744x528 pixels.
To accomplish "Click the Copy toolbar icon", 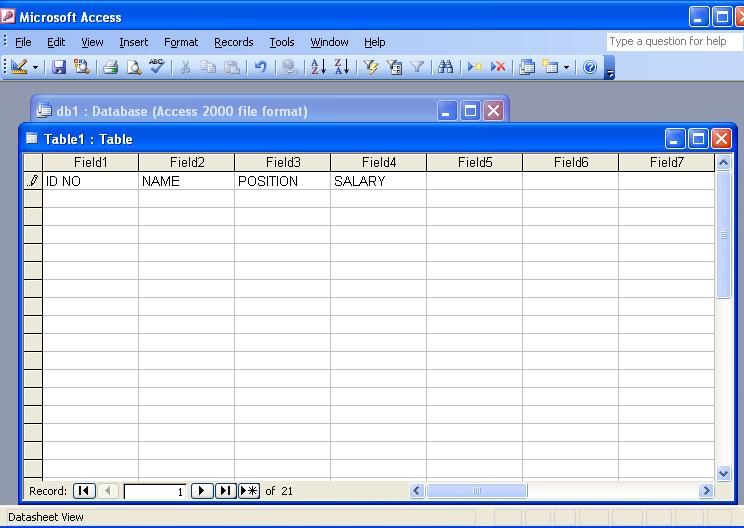I will pos(208,67).
